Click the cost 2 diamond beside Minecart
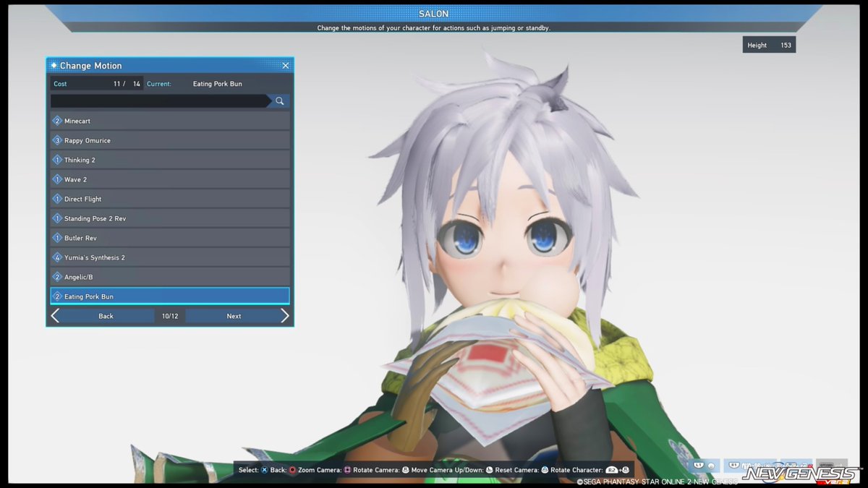 pos(57,121)
